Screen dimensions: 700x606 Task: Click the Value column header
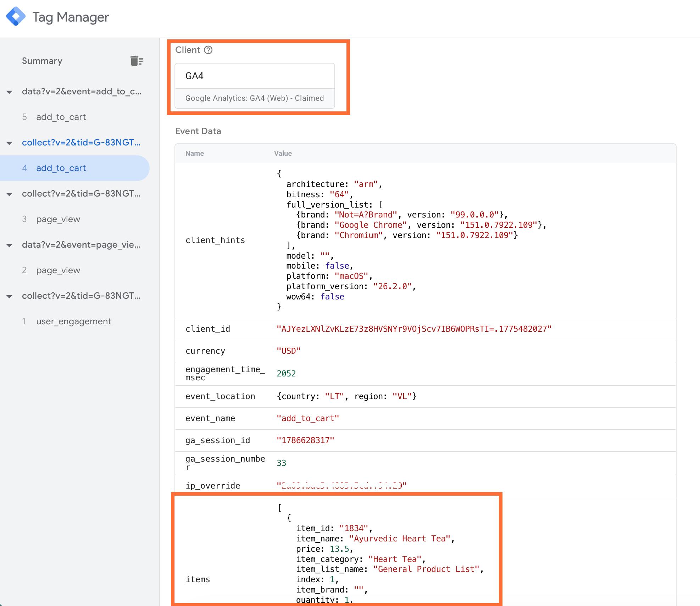coord(283,153)
